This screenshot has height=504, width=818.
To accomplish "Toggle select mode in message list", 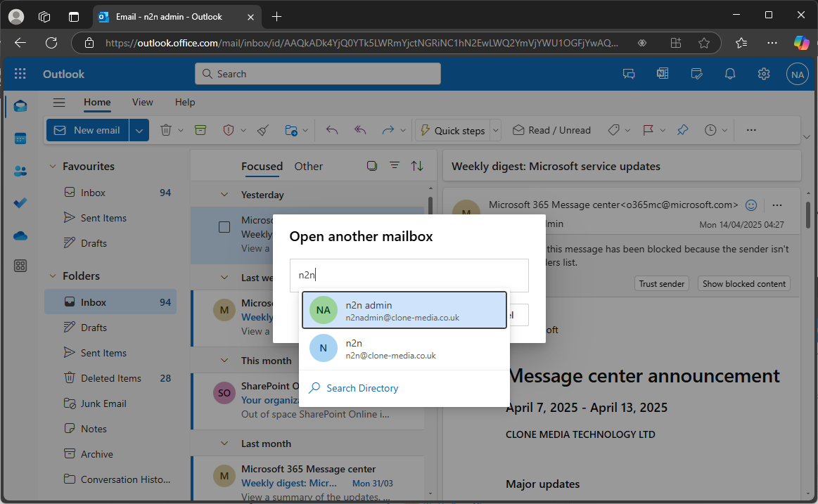I will [x=372, y=167].
